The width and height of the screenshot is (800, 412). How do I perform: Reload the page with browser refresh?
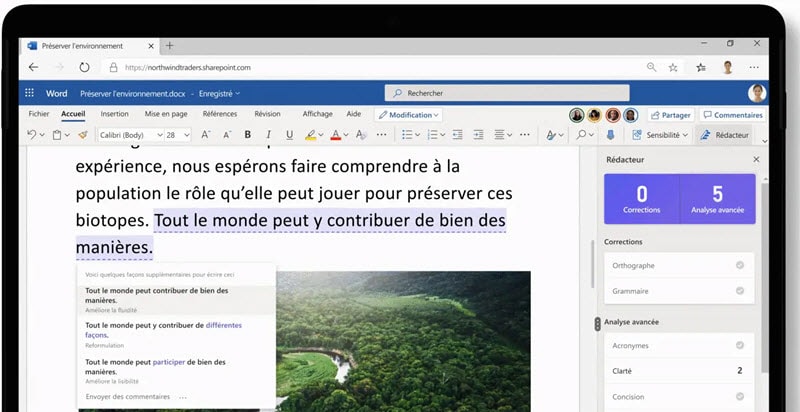coord(84,67)
